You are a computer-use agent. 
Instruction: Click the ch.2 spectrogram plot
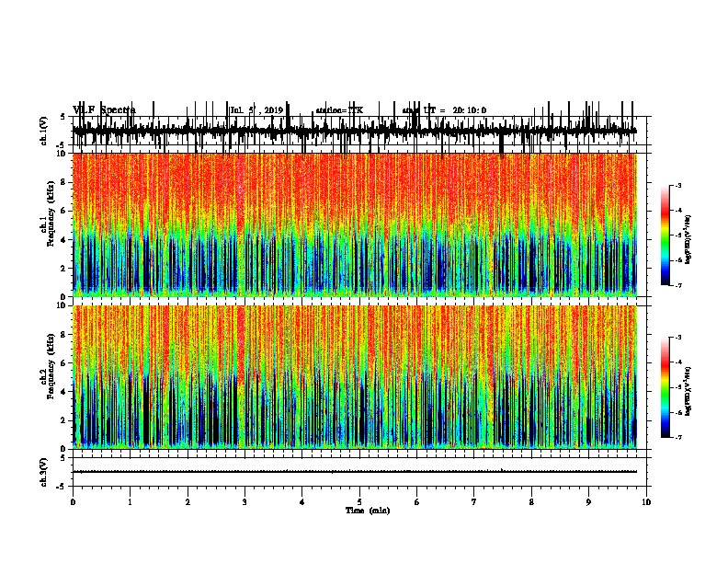click(x=355, y=377)
